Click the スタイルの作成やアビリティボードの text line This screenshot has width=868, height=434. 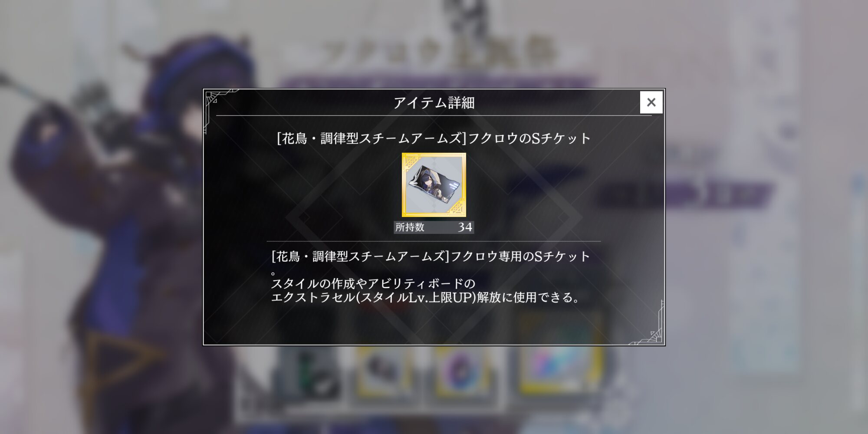pos(373,284)
